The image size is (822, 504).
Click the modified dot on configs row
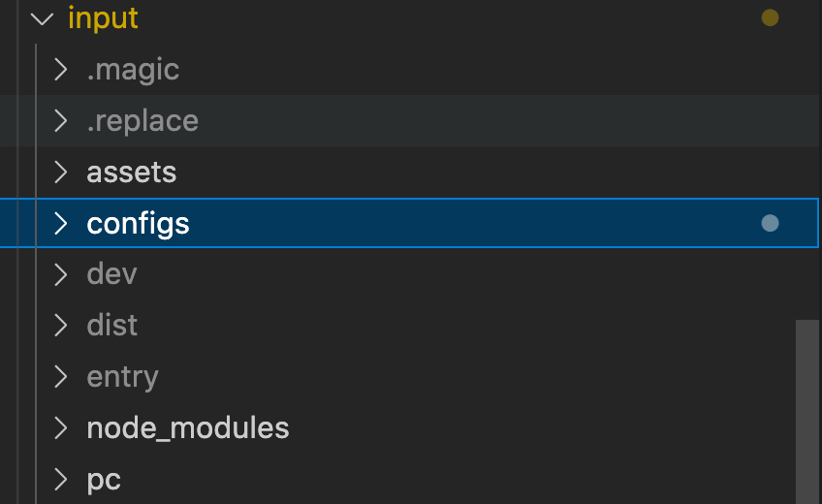click(x=770, y=224)
